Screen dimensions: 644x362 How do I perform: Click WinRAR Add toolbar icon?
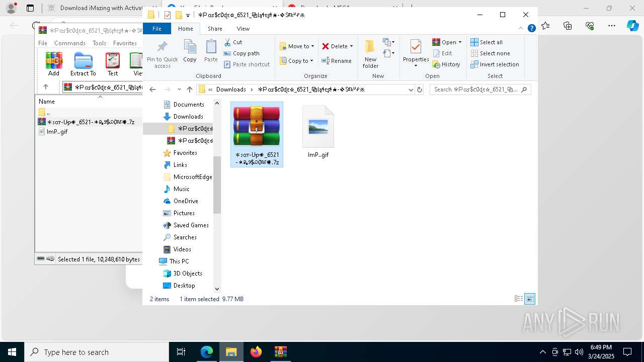[x=54, y=64]
